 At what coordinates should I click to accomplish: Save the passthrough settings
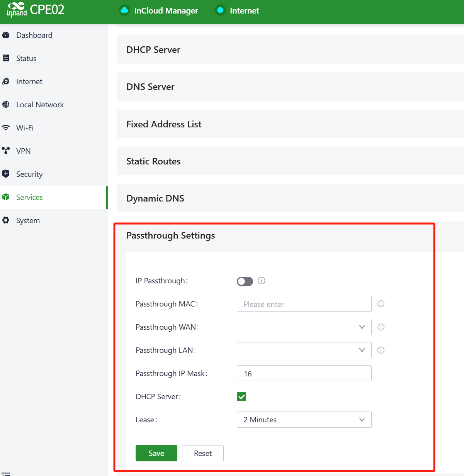tap(156, 453)
